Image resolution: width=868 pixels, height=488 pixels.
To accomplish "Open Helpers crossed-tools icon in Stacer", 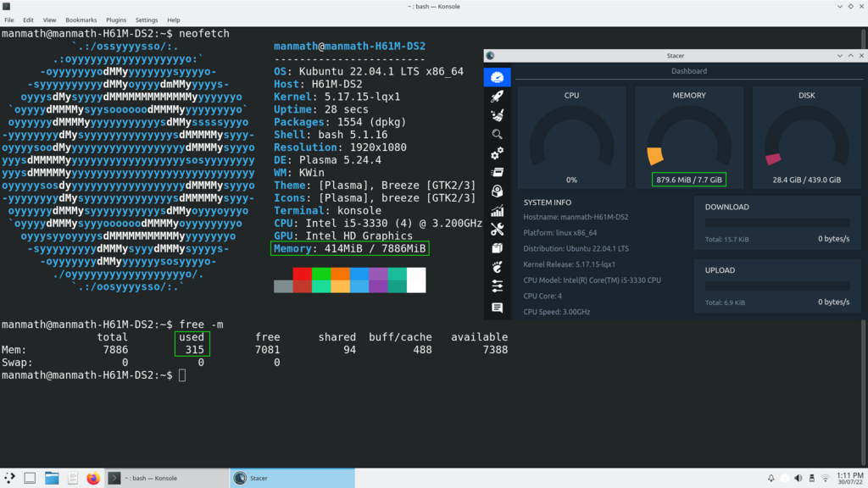I will pos(497,229).
